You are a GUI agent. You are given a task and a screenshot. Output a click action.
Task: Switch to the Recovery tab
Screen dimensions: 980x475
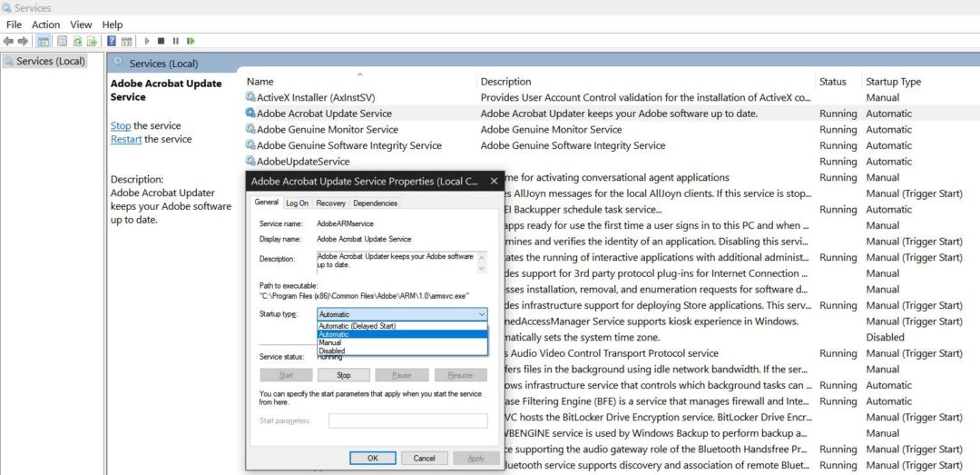[x=330, y=203]
